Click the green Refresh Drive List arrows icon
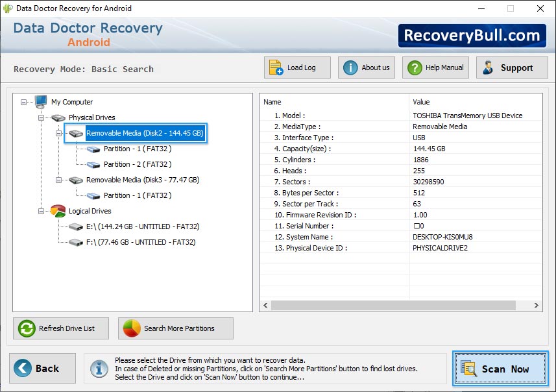Image resolution: width=556 pixels, height=392 pixels. tap(27, 328)
